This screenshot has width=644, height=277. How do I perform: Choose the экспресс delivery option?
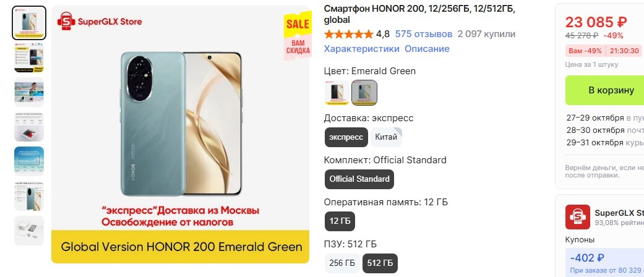(346, 137)
